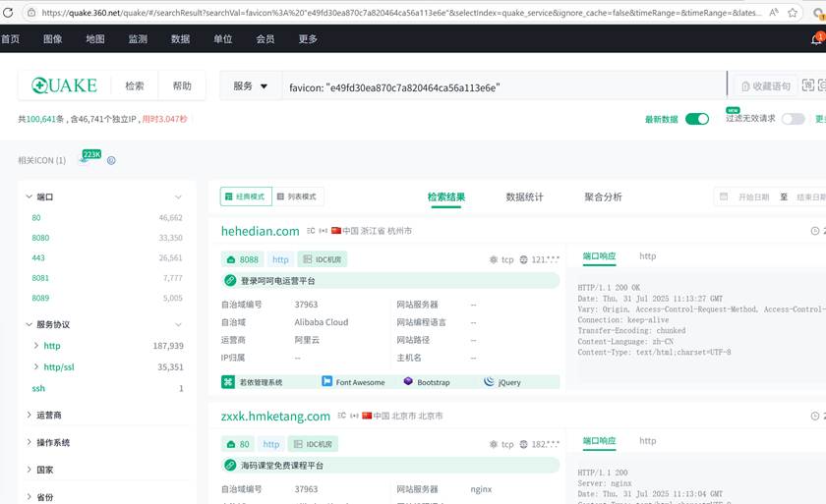Viewport: 826px width, 504px height.
Task: Bookmark this page with the star icon
Action: pos(793,12)
